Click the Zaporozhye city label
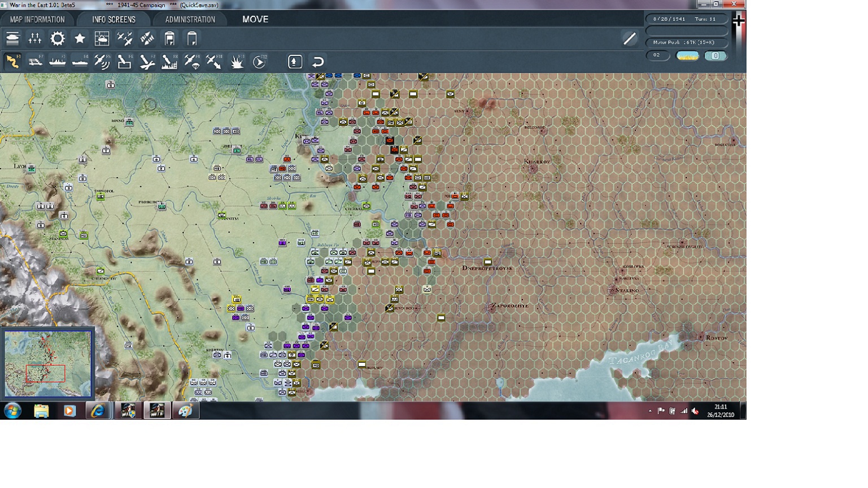This screenshot has width=868, height=488. click(509, 306)
